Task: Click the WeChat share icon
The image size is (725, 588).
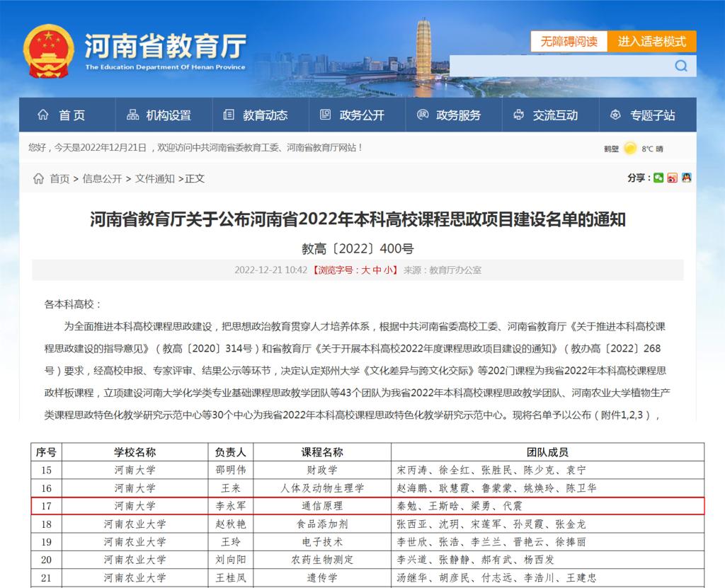Action: [658, 178]
